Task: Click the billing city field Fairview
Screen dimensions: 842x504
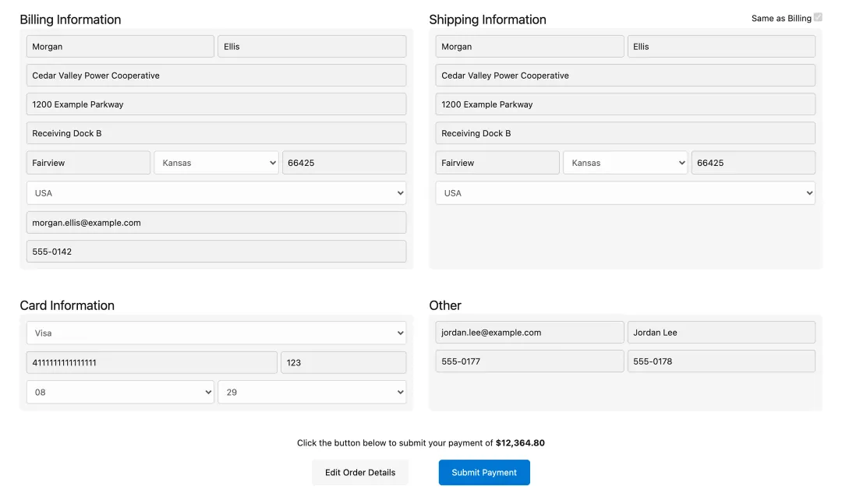Action: [89, 163]
